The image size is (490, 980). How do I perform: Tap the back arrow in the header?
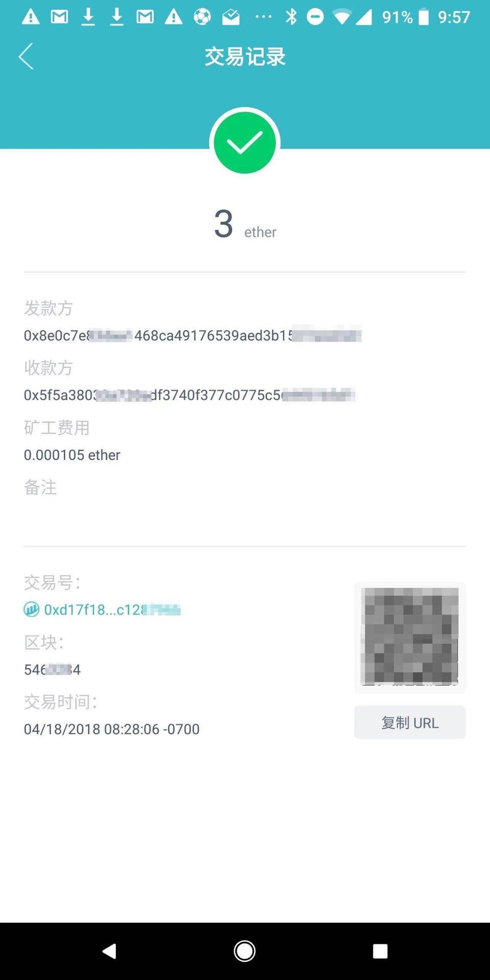pos(26,56)
